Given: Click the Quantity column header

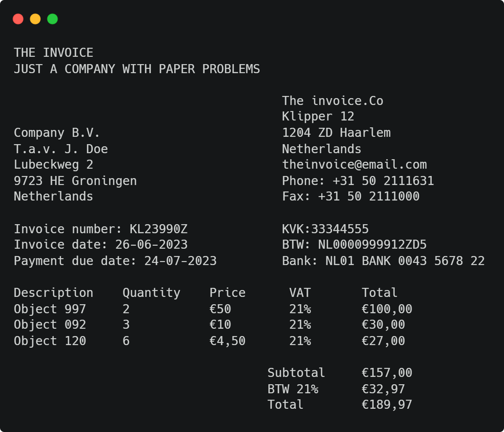Looking at the screenshot, I should [151, 293].
